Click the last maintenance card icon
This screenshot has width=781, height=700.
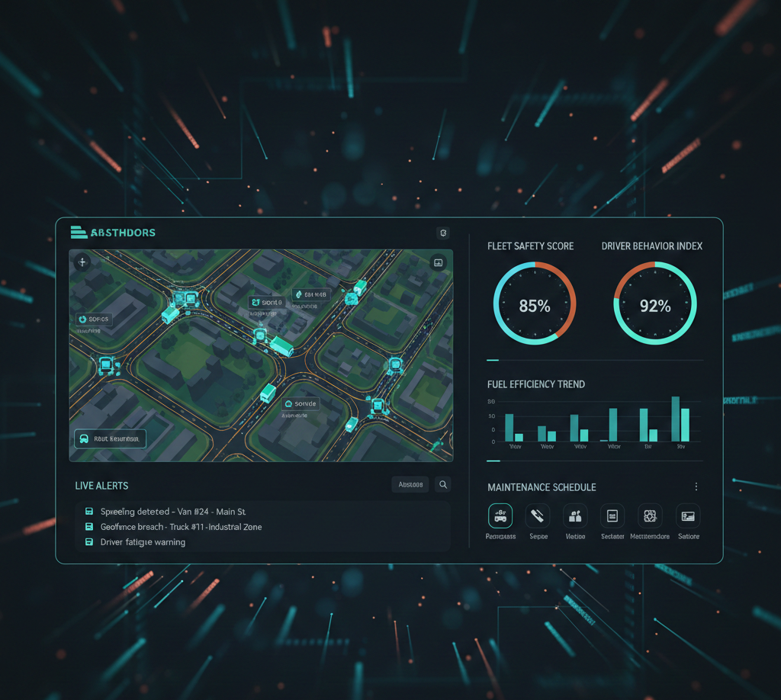[x=688, y=516]
